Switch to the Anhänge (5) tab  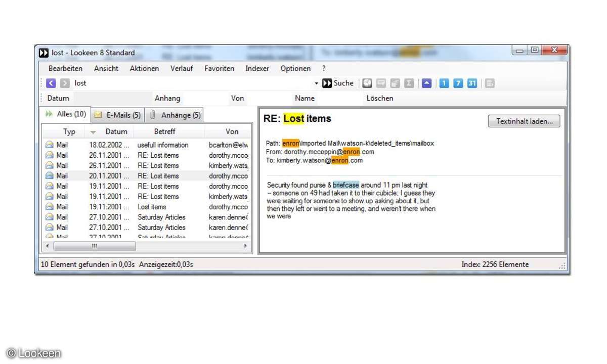[x=175, y=115]
